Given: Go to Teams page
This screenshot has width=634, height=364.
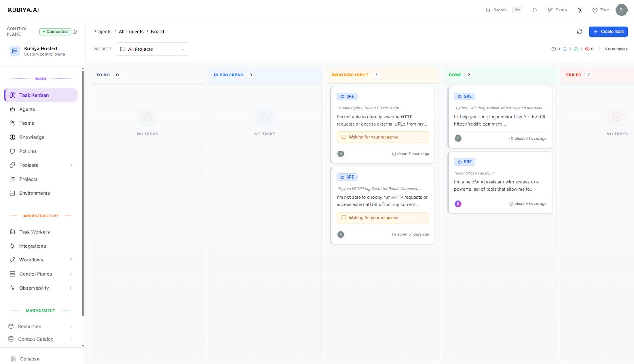Looking at the screenshot, I should click(41, 123).
